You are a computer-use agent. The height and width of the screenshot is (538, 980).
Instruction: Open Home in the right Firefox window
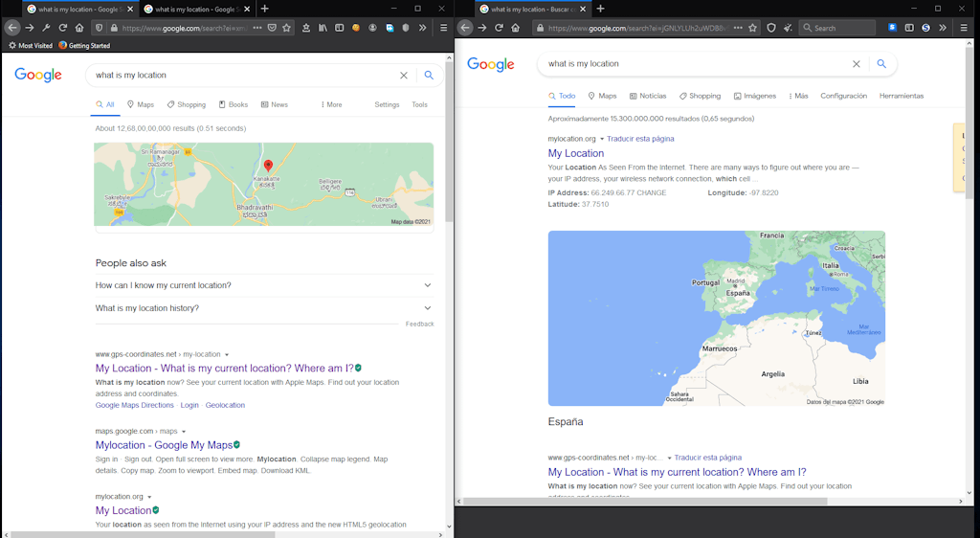tap(516, 28)
